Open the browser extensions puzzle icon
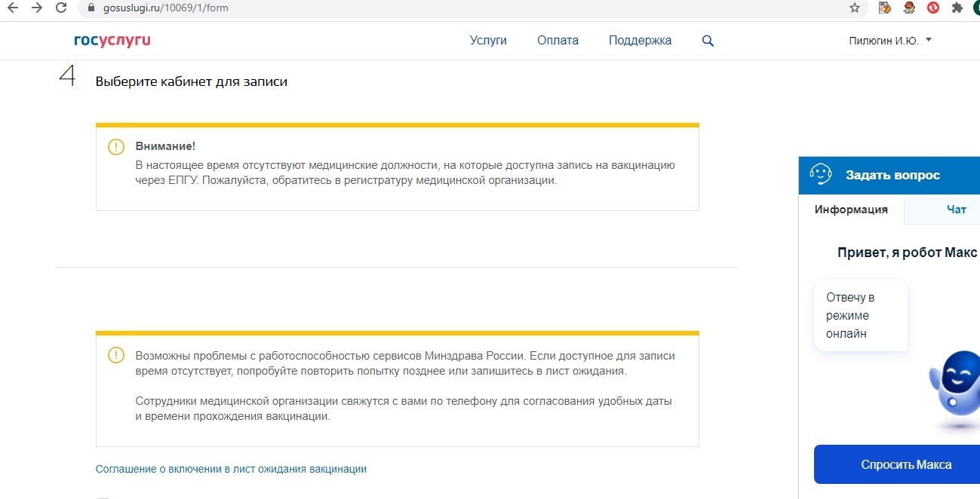 [x=957, y=8]
